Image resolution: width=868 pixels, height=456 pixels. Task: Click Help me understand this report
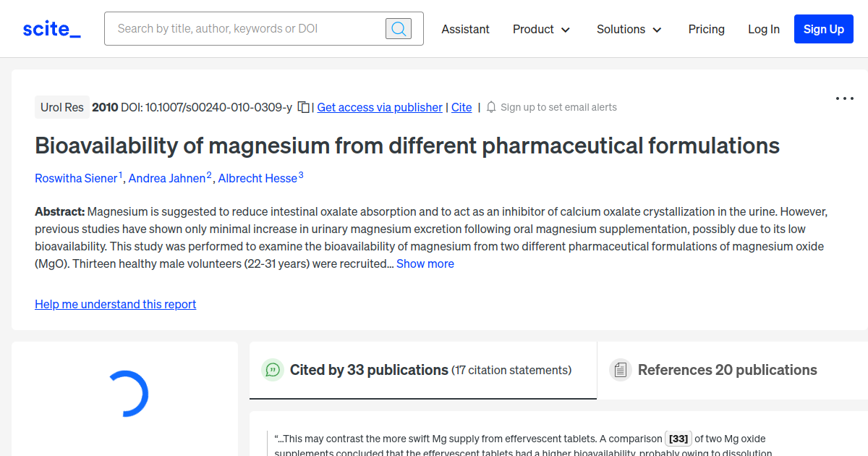[116, 304]
